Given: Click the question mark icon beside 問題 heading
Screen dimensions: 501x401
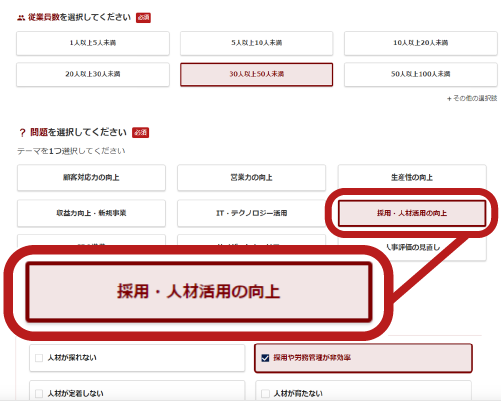Looking at the screenshot, I should (x=22, y=133).
